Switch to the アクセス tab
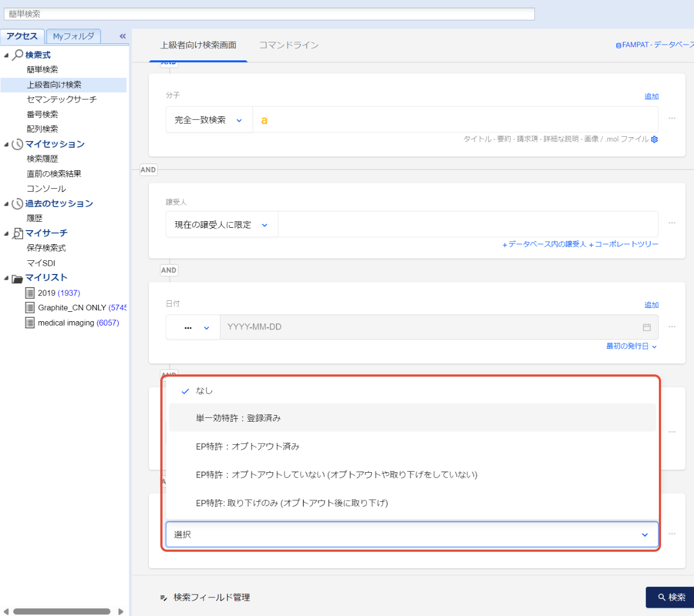 coord(22,36)
